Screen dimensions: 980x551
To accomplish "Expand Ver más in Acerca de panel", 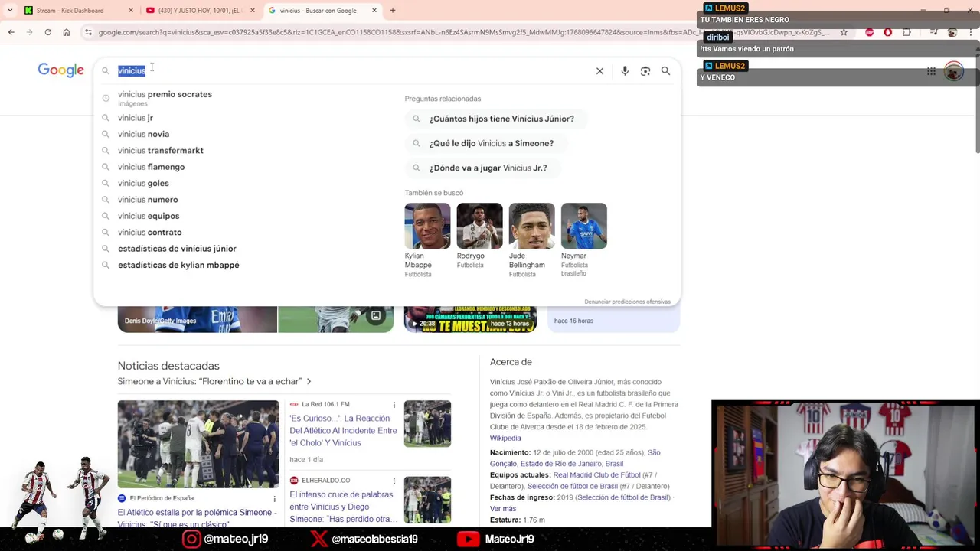I will coord(503,508).
